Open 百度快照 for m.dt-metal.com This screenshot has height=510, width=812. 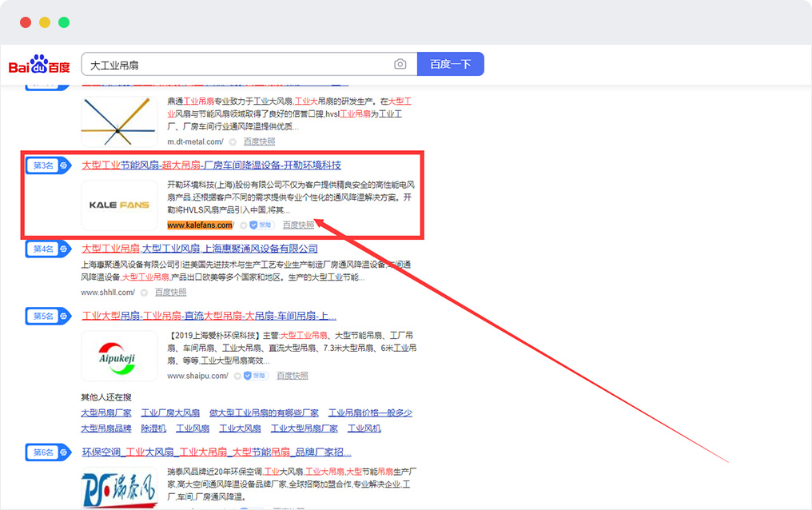[x=260, y=141]
